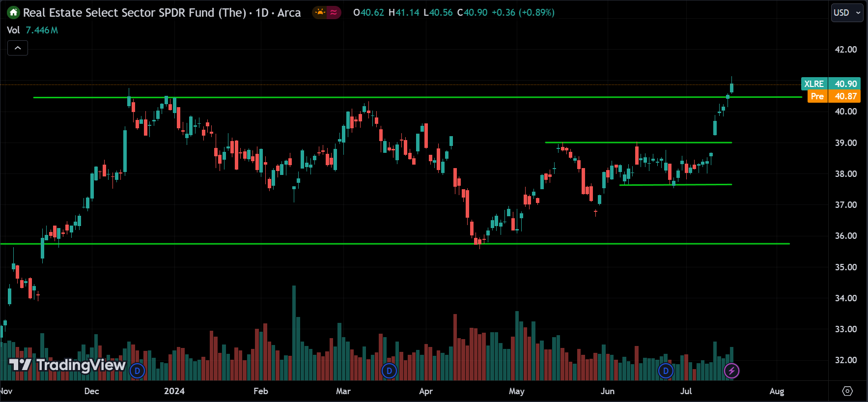
Task: Click the volume value 7.446 M
Action: point(42,30)
